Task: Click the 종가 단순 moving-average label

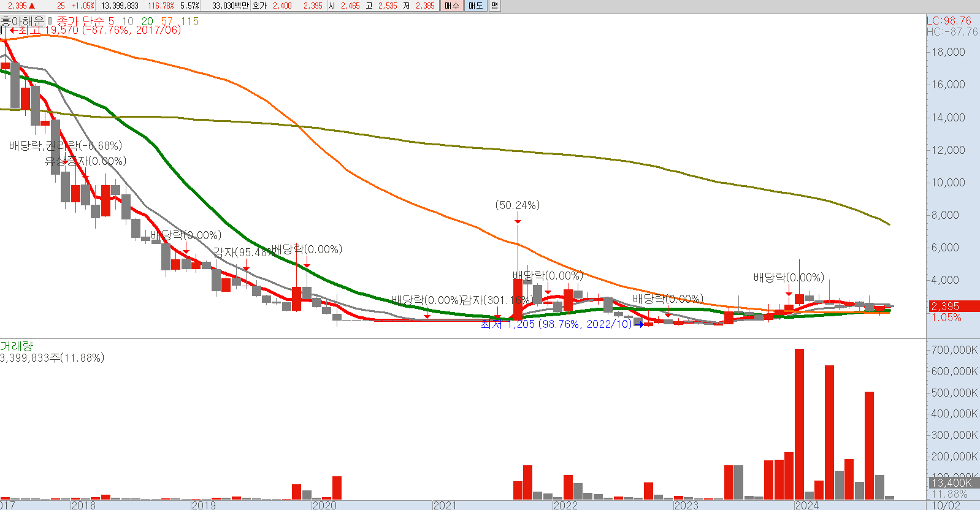Action: (81, 21)
